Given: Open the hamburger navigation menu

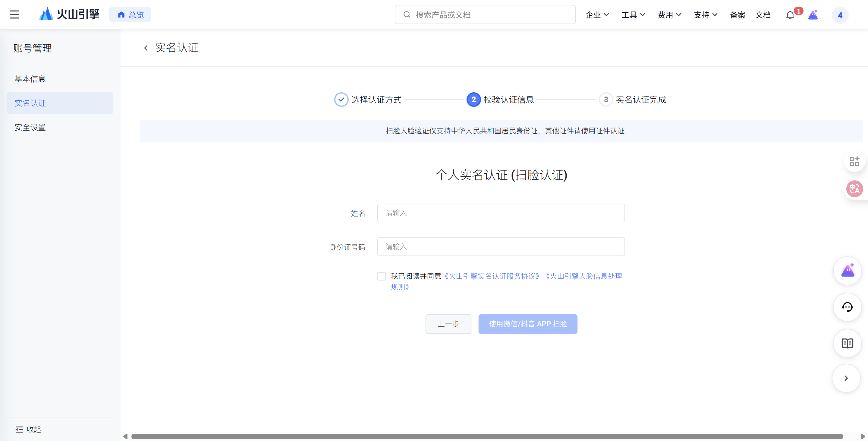Looking at the screenshot, I should click(x=14, y=14).
